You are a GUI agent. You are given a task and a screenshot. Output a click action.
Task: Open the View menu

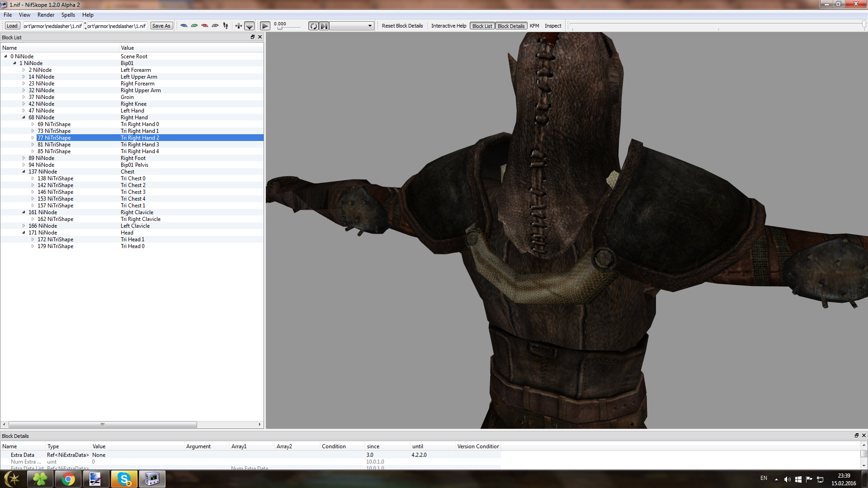coord(25,15)
